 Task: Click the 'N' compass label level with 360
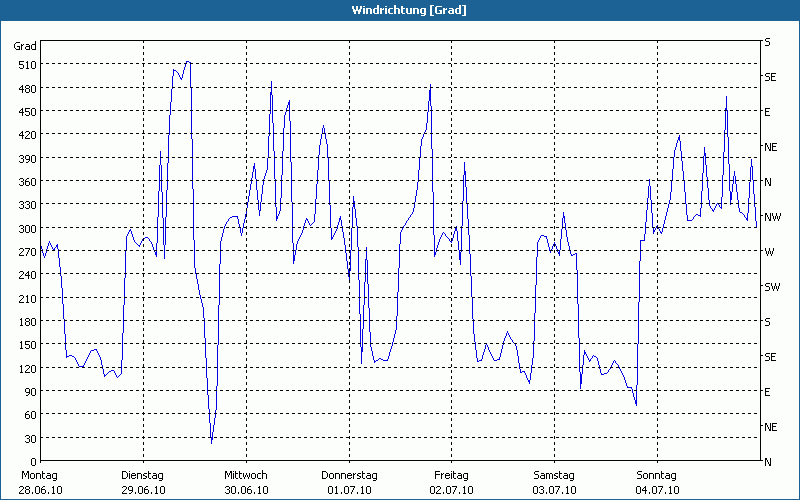768,182
